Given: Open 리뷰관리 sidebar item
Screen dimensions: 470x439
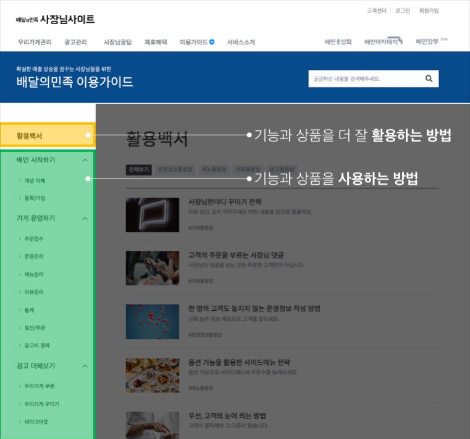Looking at the screenshot, I should [x=34, y=292].
